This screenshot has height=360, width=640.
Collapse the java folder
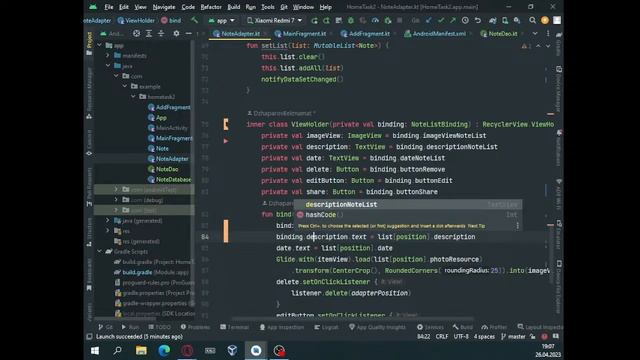click(x=108, y=66)
